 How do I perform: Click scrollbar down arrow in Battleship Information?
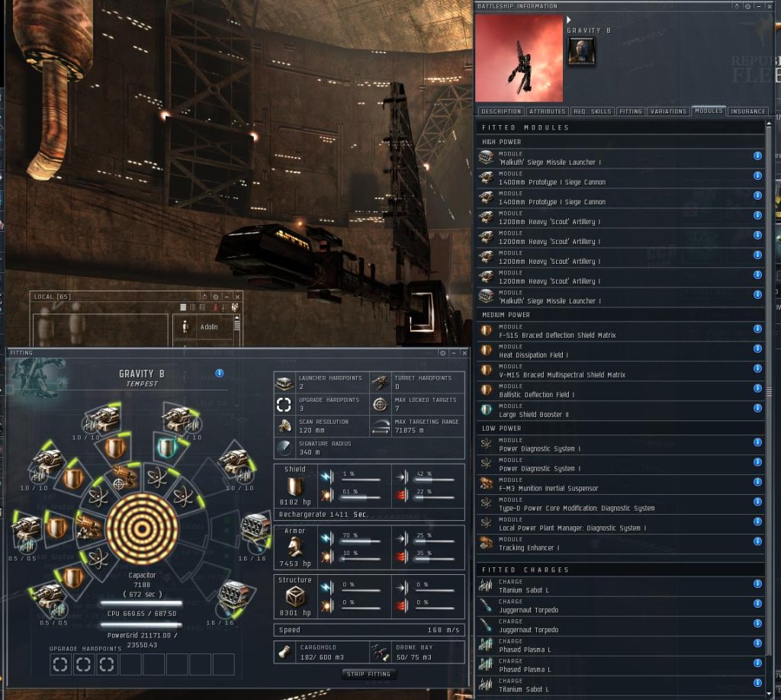(770, 692)
